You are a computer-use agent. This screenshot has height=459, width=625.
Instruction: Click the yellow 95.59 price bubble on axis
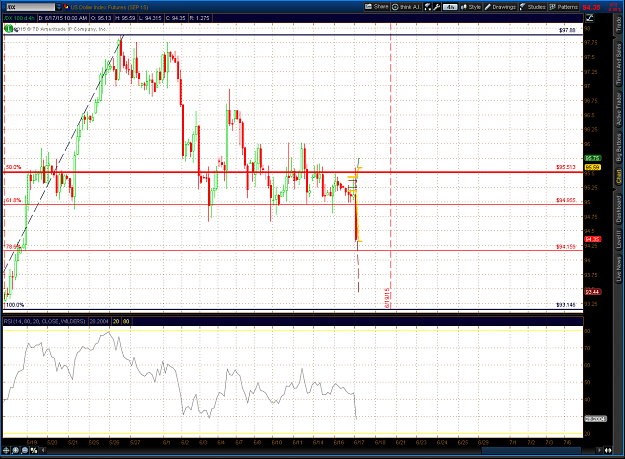(593, 167)
